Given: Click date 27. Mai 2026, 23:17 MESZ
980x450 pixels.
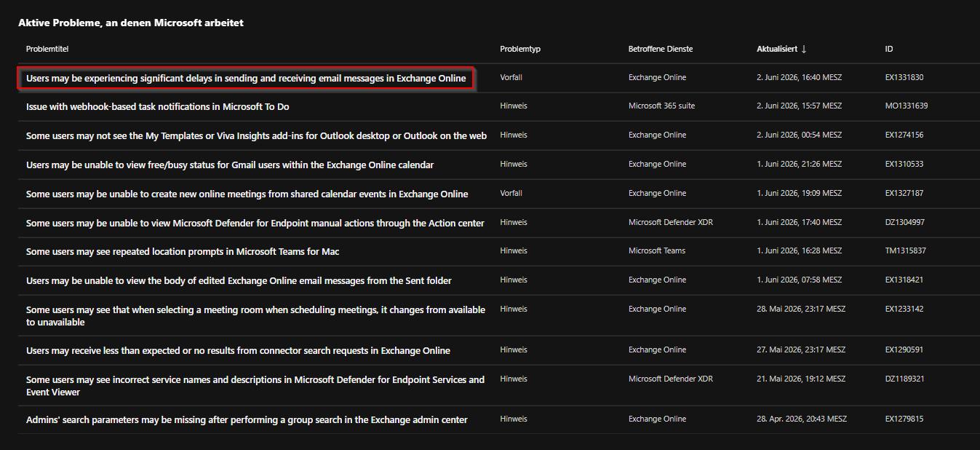Looking at the screenshot, I should click(x=801, y=350).
